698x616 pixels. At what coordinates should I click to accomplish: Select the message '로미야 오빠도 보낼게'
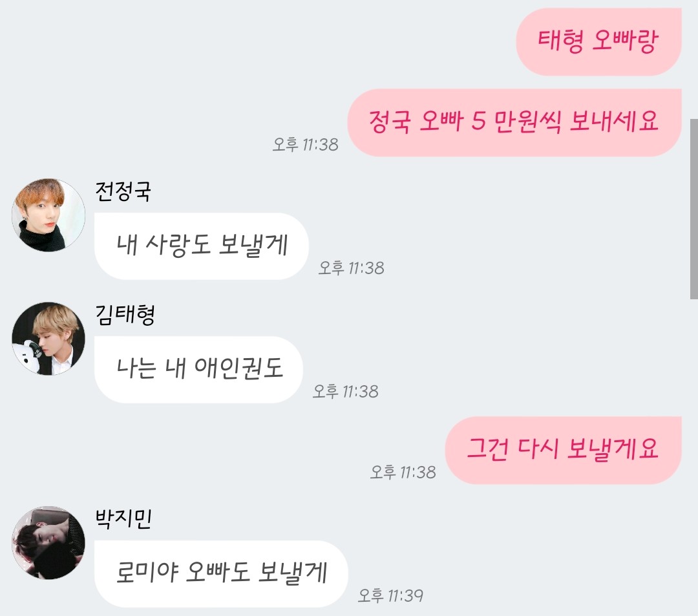point(221,574)
